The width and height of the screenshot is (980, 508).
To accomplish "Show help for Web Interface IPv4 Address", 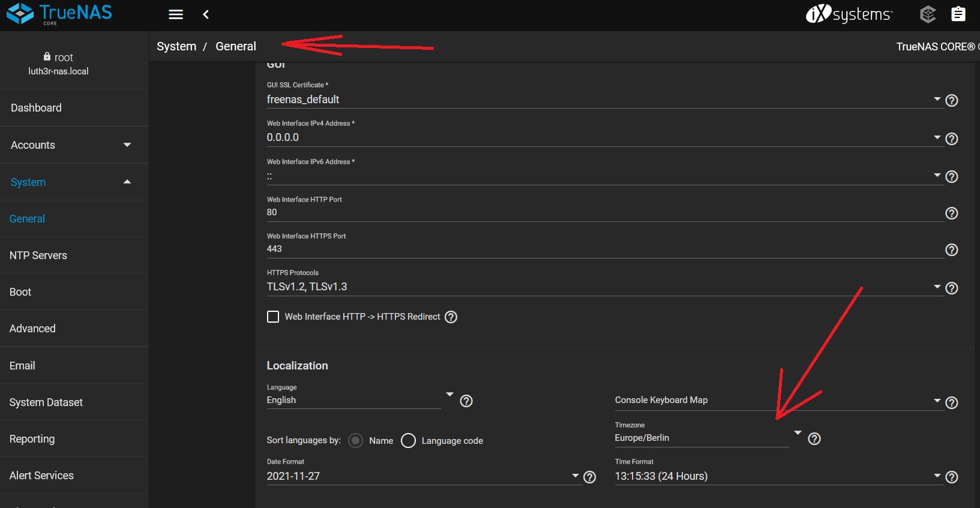I will coord(952,139).
